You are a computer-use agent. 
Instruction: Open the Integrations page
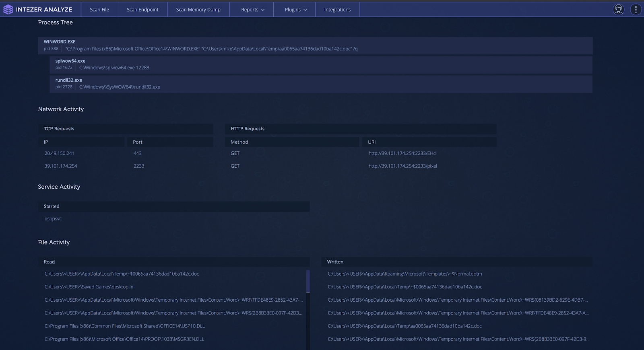[337, 10]
